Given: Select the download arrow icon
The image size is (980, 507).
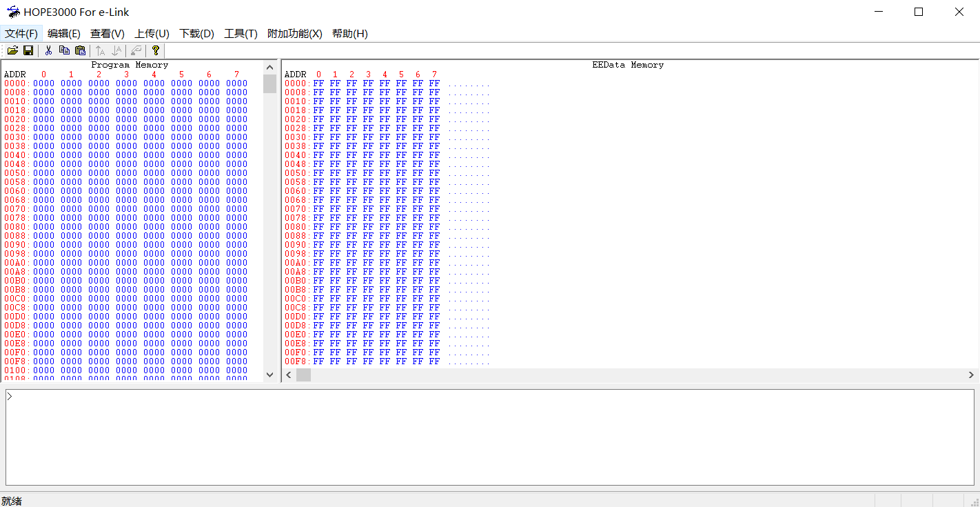Looking at the screenshot, I should (x=116, y=50).
